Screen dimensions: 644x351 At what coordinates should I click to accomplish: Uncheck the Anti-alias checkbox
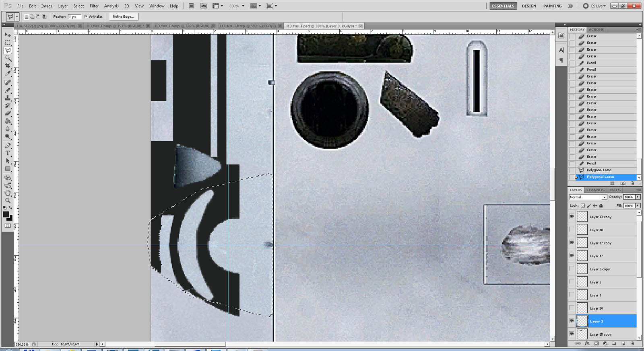point(86,16)
